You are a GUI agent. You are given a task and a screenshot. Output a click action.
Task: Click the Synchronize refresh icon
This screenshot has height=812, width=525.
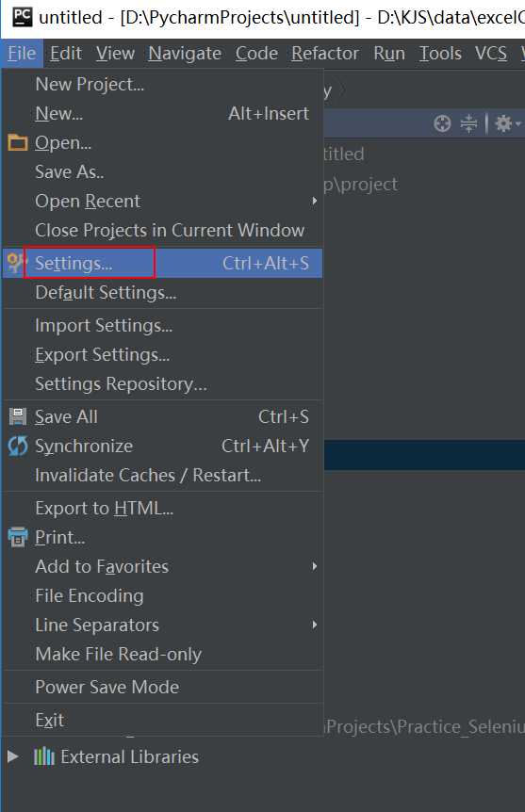click(18, 446)
